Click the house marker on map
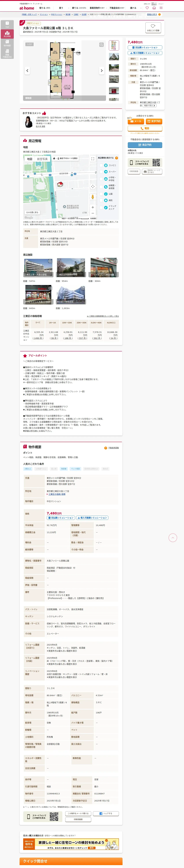Image resolution: width=184 pixels, height=868 pixels. click(x=60, y=184)
